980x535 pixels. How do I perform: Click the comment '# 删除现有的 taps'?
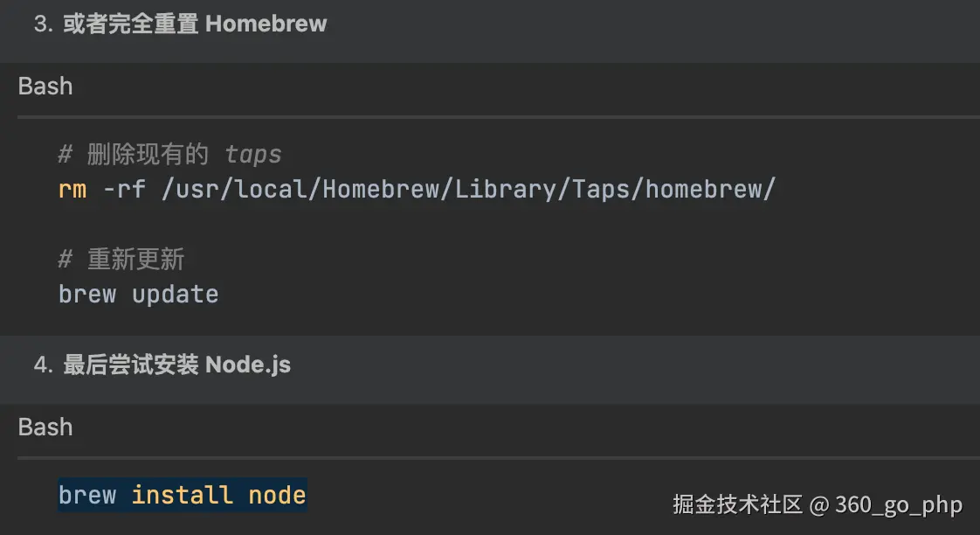point(169,155)
